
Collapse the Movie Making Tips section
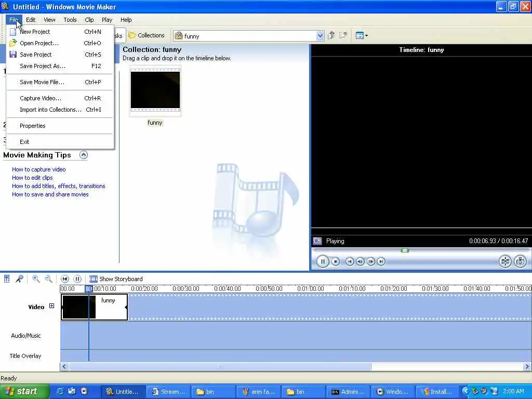tap(84, 155)
